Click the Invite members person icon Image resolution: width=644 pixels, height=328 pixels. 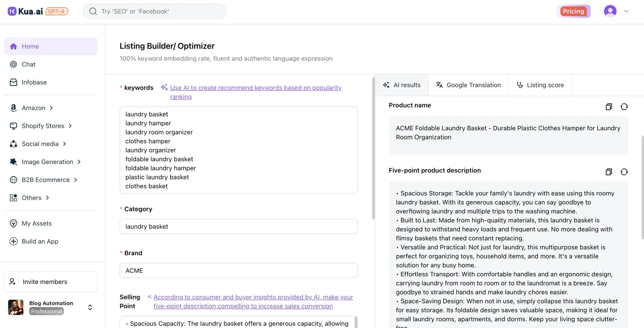point(12,282)
